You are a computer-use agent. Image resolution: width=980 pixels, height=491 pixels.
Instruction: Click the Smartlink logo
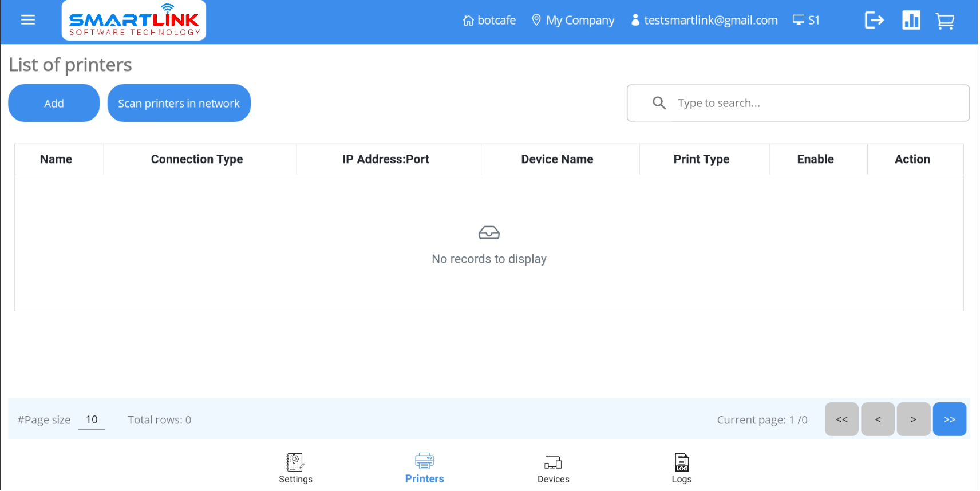point(134,21)
